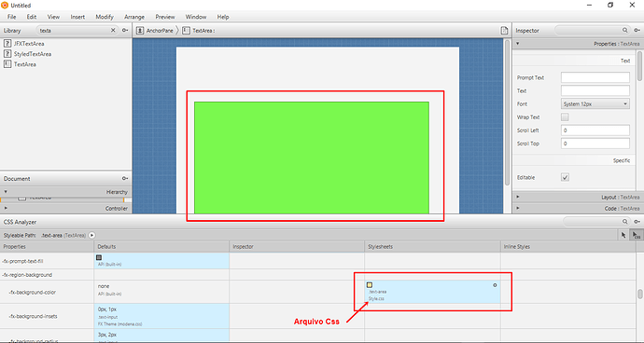This screenshot has height=343, width=644.
Task: Click the yellow background-color swatch in Stylesheets
Action: pos(370,284)
